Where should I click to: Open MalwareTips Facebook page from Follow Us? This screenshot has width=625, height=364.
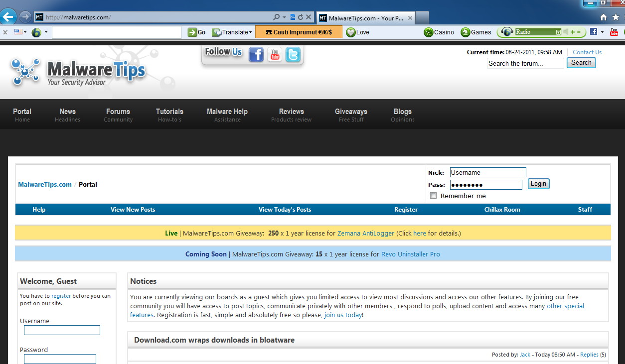click(x=256, y=55)
